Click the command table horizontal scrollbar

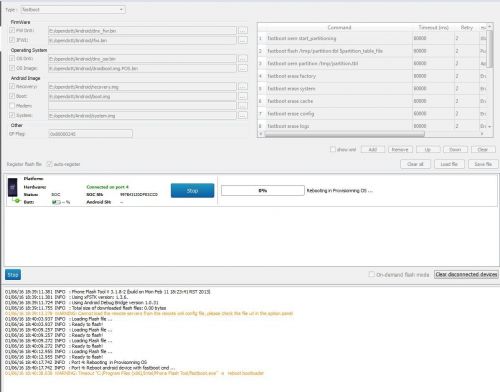point(344,134)
